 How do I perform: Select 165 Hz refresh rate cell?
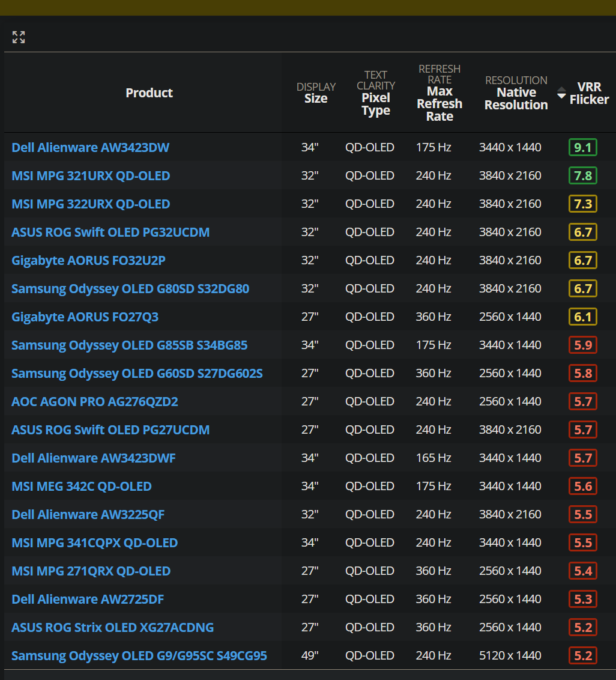[x=433, y=458]
